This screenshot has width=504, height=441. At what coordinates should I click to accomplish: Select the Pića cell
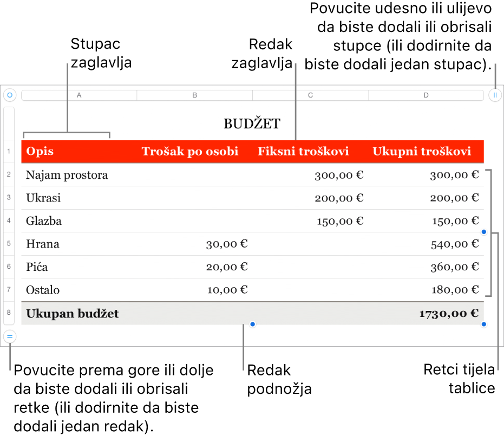79,267
